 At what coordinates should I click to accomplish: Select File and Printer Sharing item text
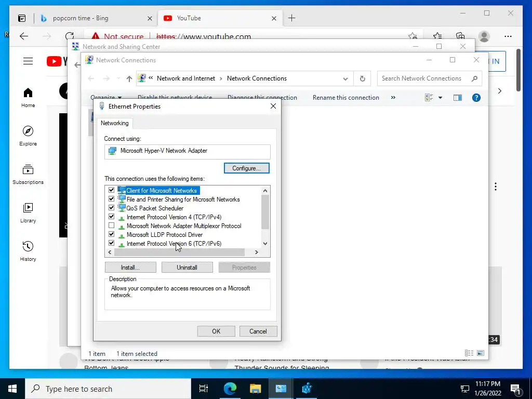click(x=183, y=199)
